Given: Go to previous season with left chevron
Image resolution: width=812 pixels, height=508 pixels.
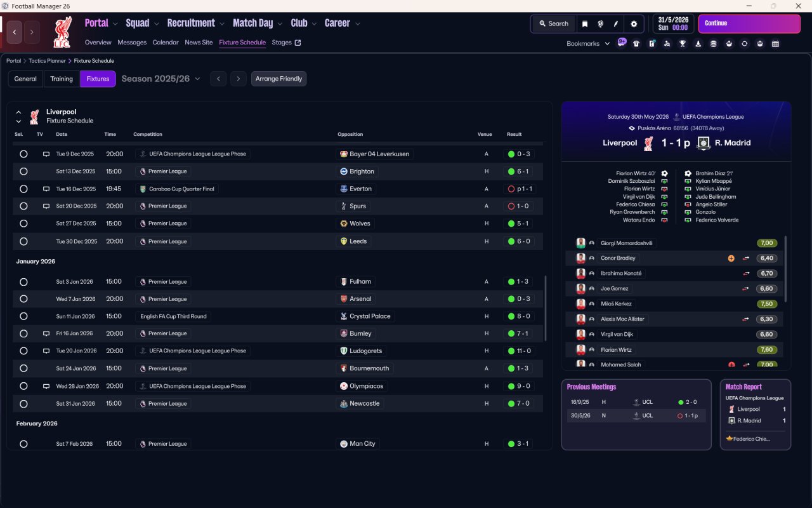Looking at the screenshot, I should tap(218, 79).
